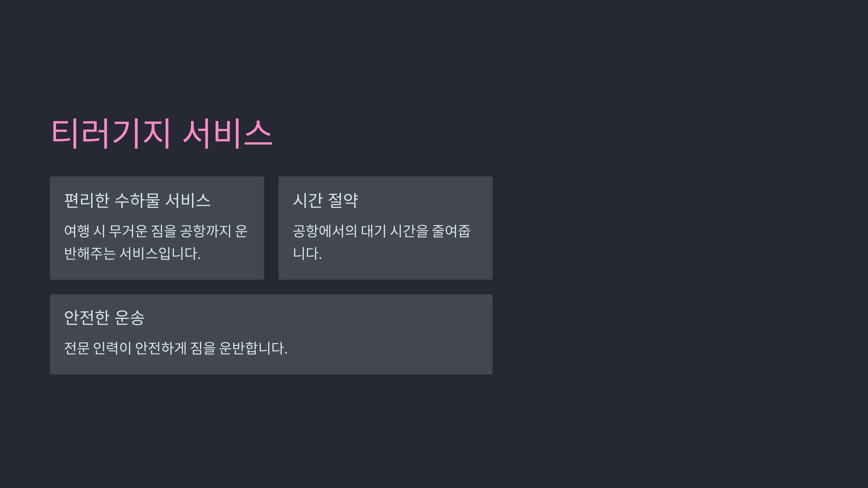868x488 pixels.
Task: Select the 편리한 수하물 서비스 card heading
Action: 137,200
